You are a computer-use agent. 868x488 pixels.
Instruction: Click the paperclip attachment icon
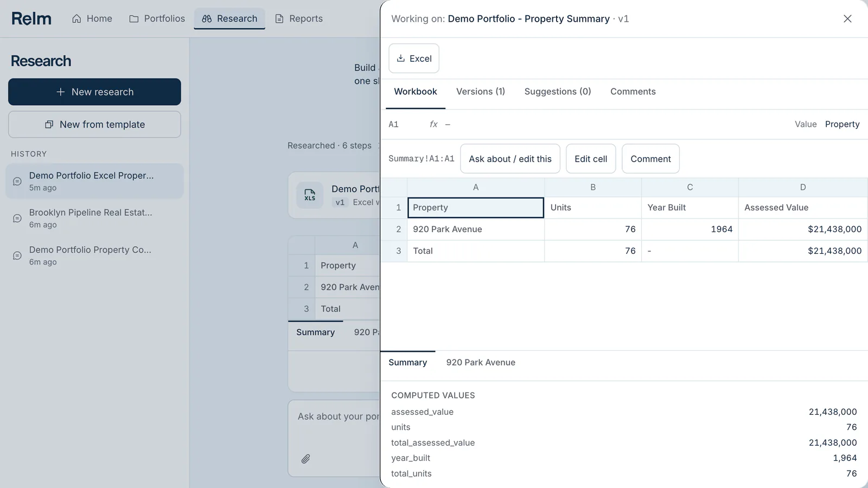pyautogui.click(x=306, y=459)
